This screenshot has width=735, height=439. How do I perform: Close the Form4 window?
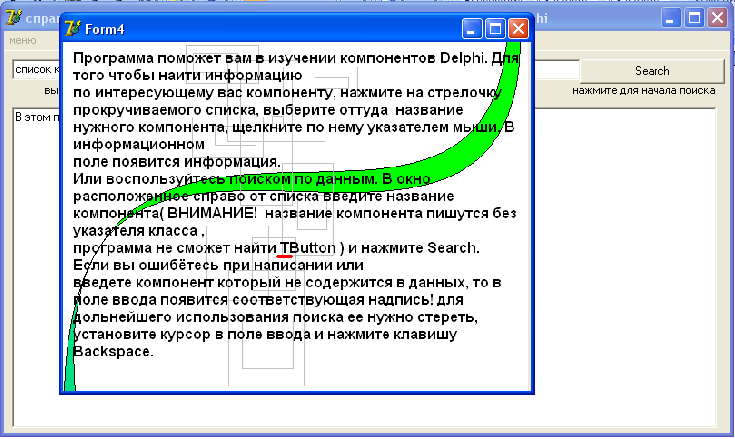(x=518, y=29)
